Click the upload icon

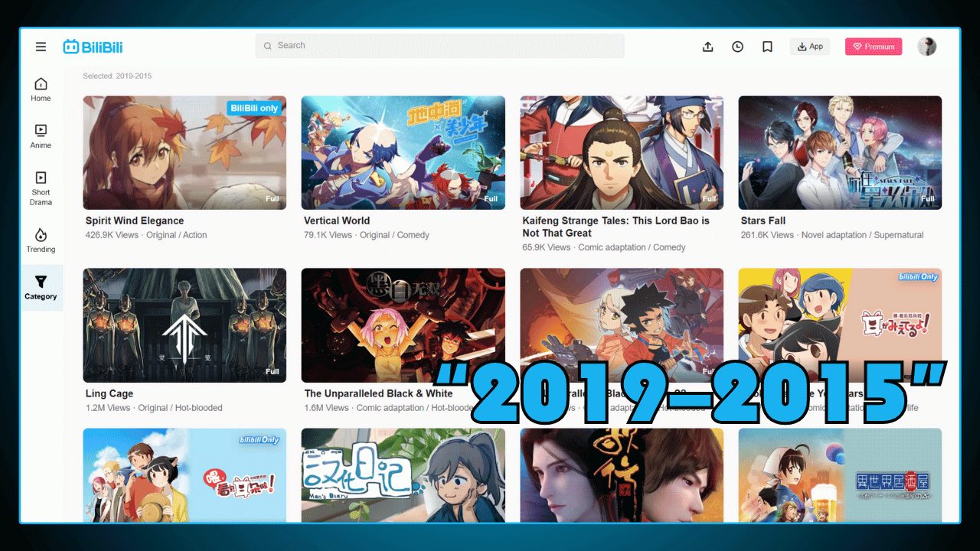tap(707, 47)
